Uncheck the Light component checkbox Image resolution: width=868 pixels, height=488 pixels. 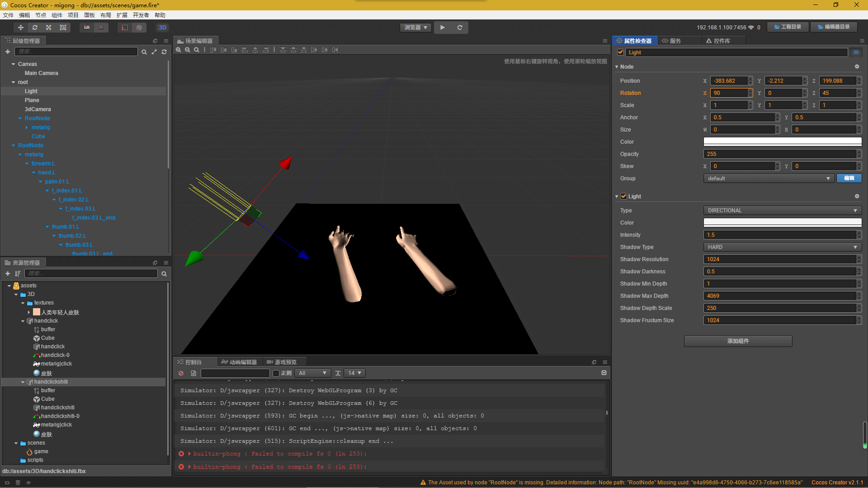point(624,197)
